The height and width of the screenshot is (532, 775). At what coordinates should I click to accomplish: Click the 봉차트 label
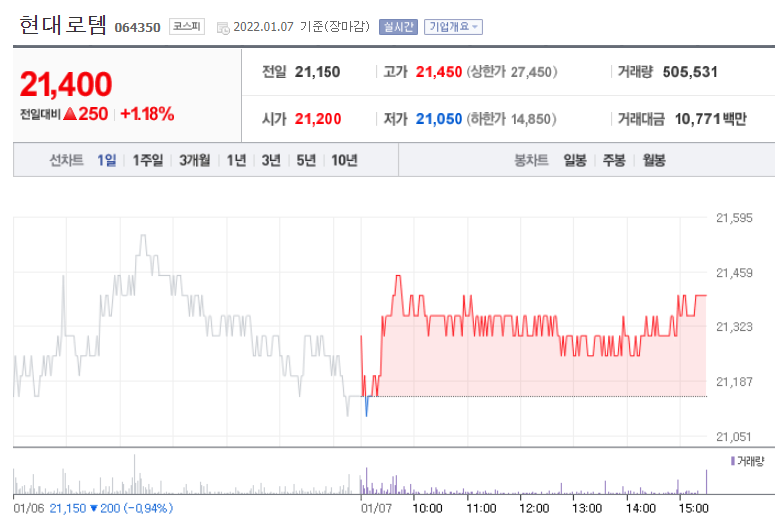pyautogui.click(x=531, y=160)
